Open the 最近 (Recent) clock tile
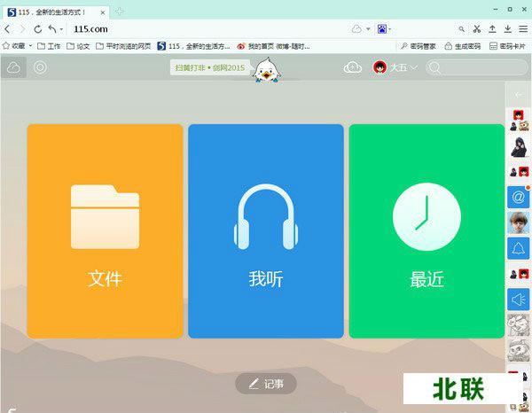This screenshot has width=532, height=413. (x=426, y=230)
